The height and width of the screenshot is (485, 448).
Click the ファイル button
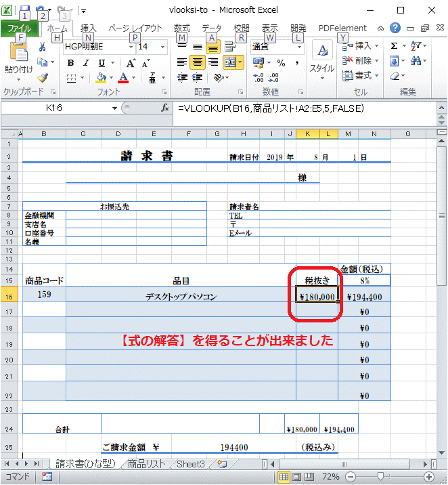click(x=19, y=28)
